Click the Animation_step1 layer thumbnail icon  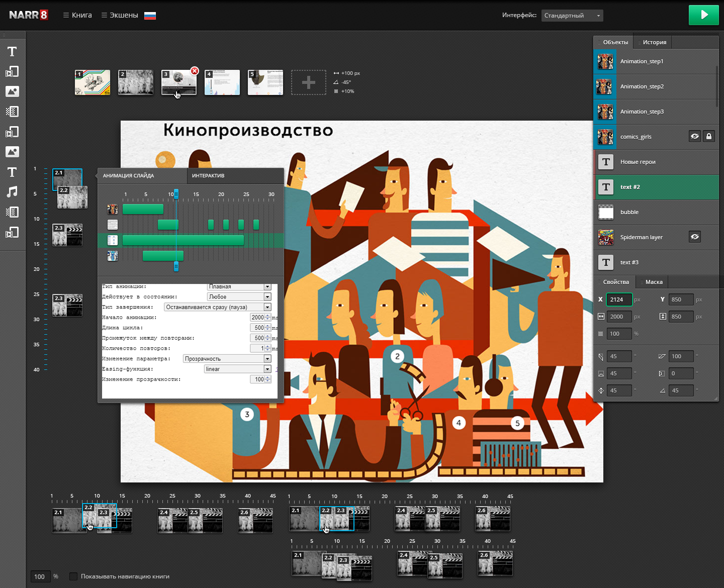[605, 61]
